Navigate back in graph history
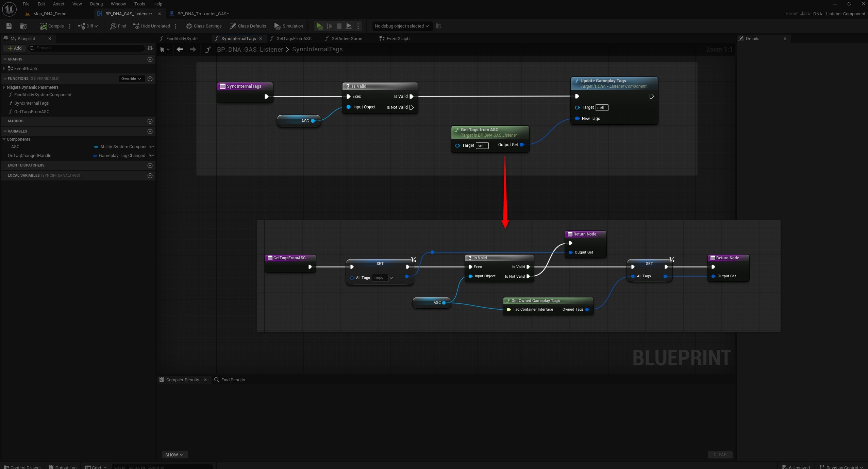The image size is (868, 469). pos(180,50)
